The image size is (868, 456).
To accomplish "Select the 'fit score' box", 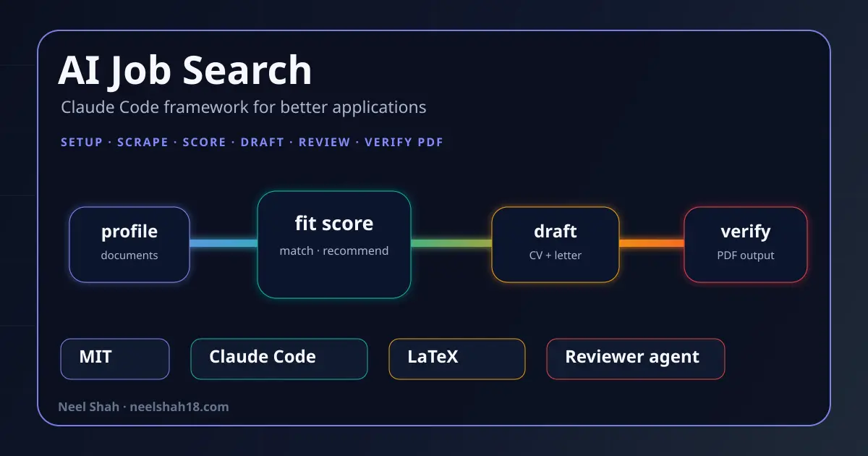I will [334, 245].
